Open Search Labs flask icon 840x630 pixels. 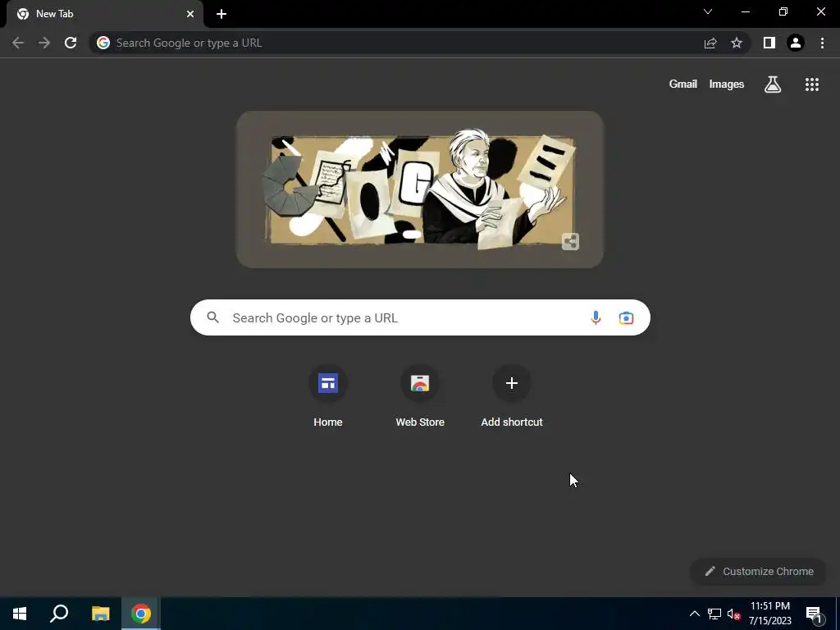(x=773, y=84)
